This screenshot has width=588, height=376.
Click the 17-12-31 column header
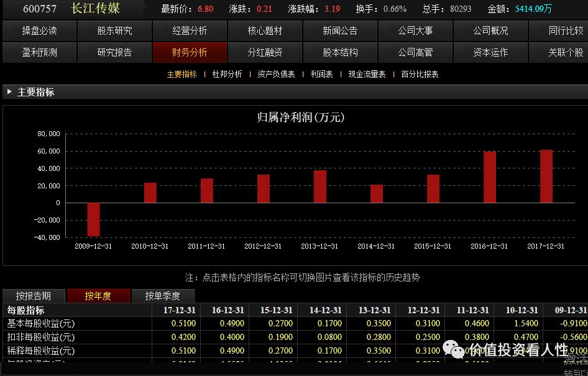[180, 310]
